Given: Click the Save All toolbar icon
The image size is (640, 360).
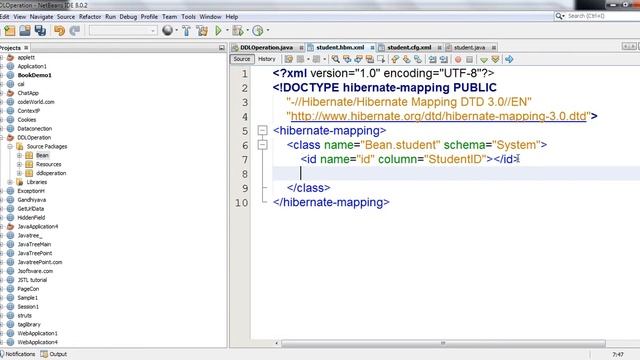Looking at the screenshot, I should (40, 31).
